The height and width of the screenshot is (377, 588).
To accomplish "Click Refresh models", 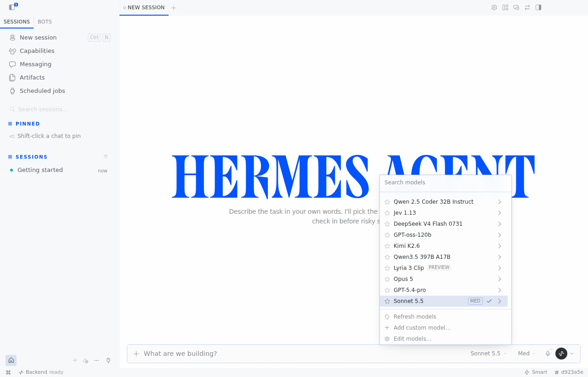I will (x=444, y=317).
